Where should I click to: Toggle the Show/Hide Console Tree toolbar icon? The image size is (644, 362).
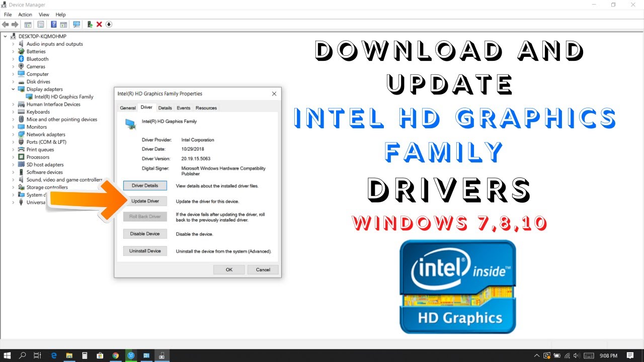tap(28, 24)
